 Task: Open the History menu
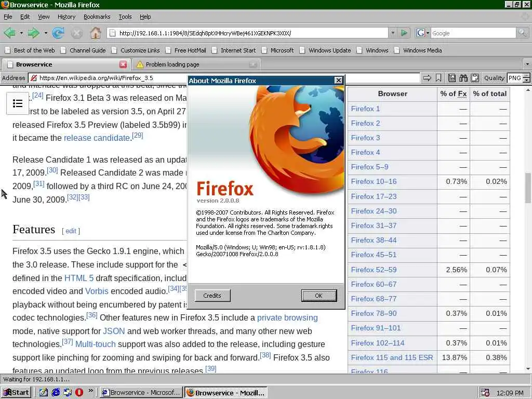coord(66,17)
